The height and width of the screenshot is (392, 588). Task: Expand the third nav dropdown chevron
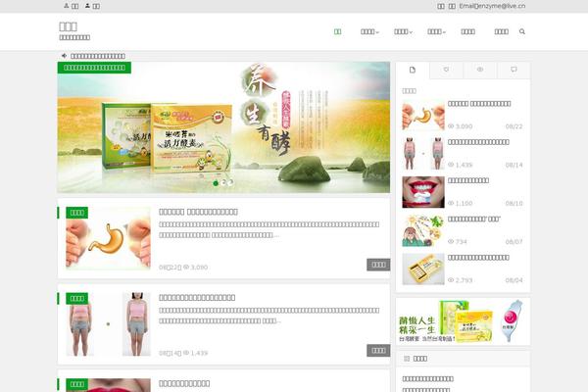[444, 32]
